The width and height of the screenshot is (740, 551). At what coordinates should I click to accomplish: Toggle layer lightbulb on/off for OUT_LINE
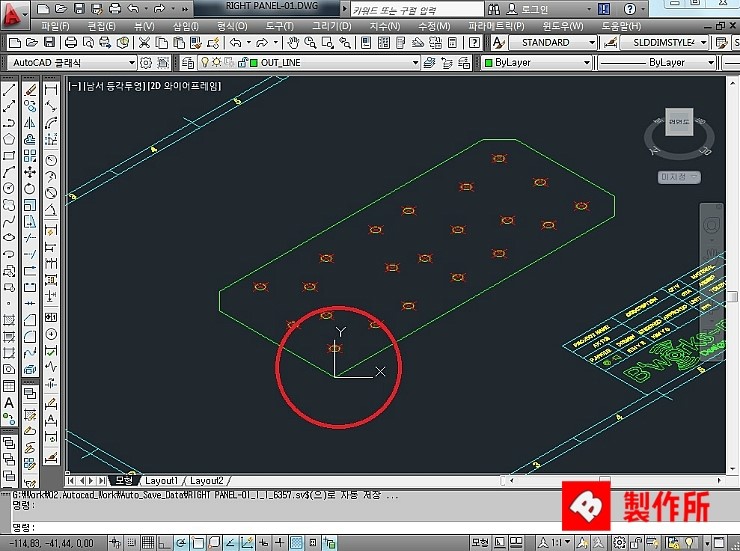pos(205,62)
